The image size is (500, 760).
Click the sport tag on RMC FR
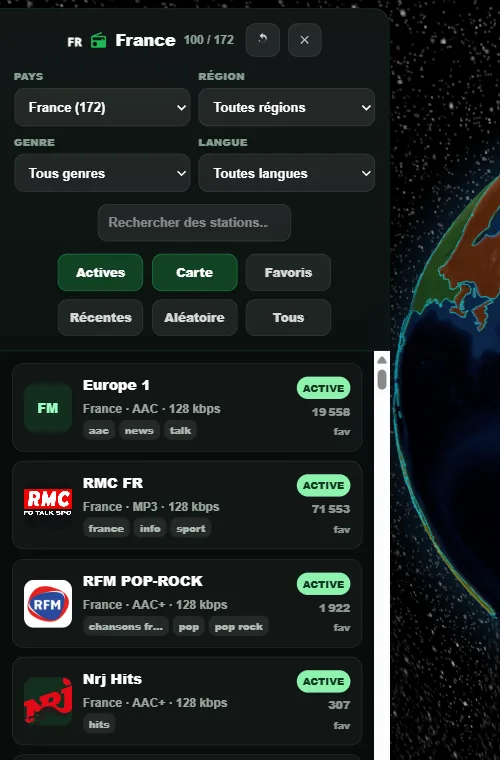tap(191, 528)
